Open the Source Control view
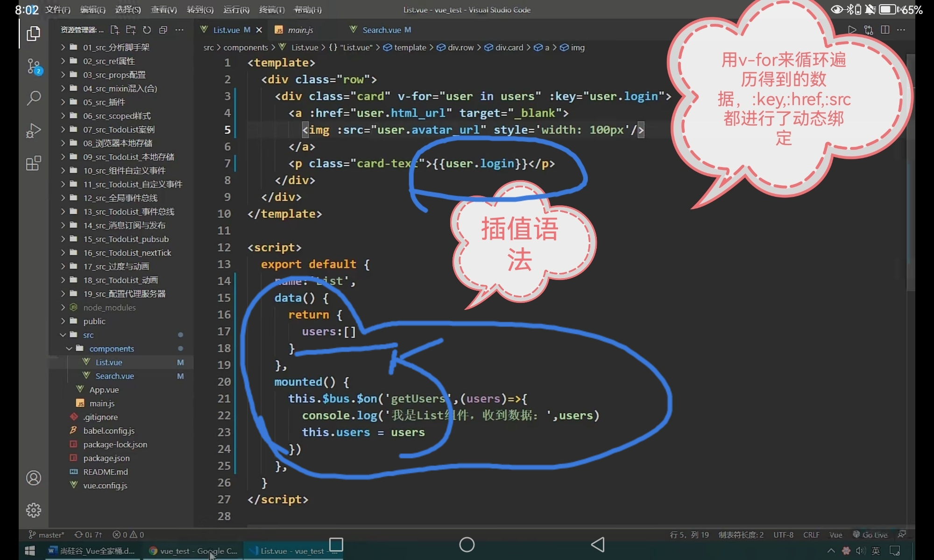The height and width of the screenshot is (560, 934). point(33,66)
